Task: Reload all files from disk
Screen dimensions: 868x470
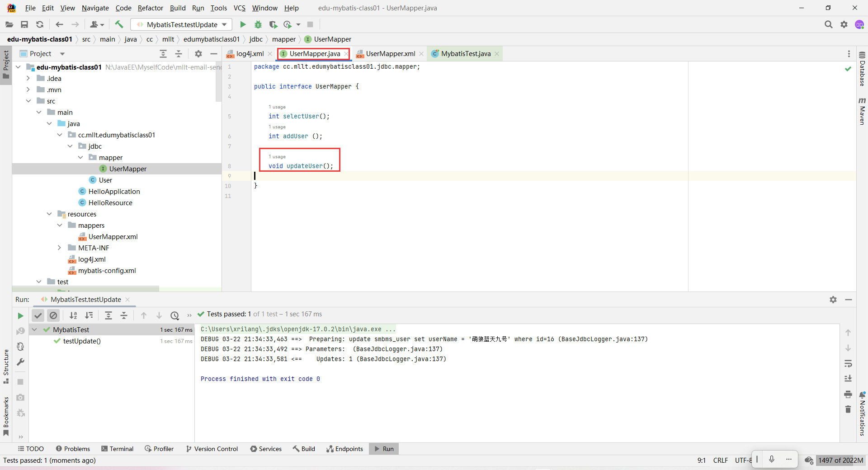Action: [40, 24]
